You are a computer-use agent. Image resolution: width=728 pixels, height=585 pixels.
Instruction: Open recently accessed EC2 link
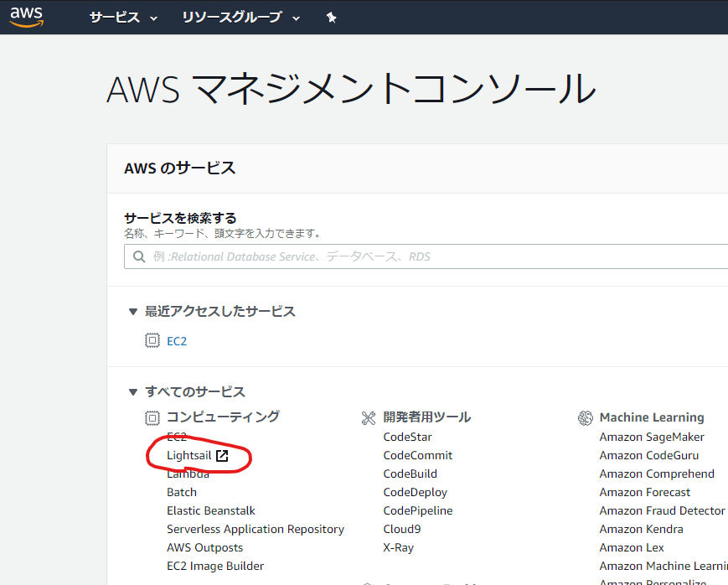[177, 341]
